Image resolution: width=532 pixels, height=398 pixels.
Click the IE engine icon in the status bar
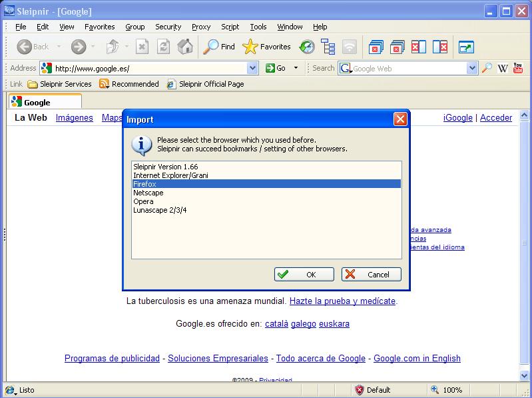10,390
